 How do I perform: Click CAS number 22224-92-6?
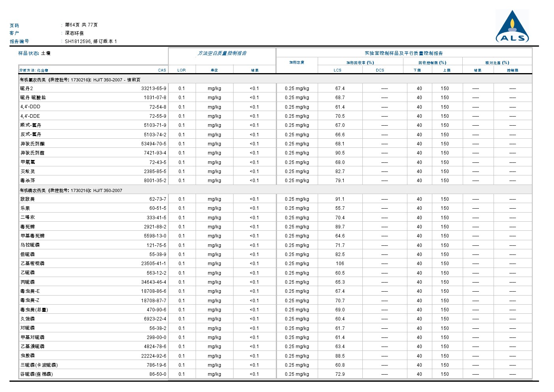(x=154, y=356)
